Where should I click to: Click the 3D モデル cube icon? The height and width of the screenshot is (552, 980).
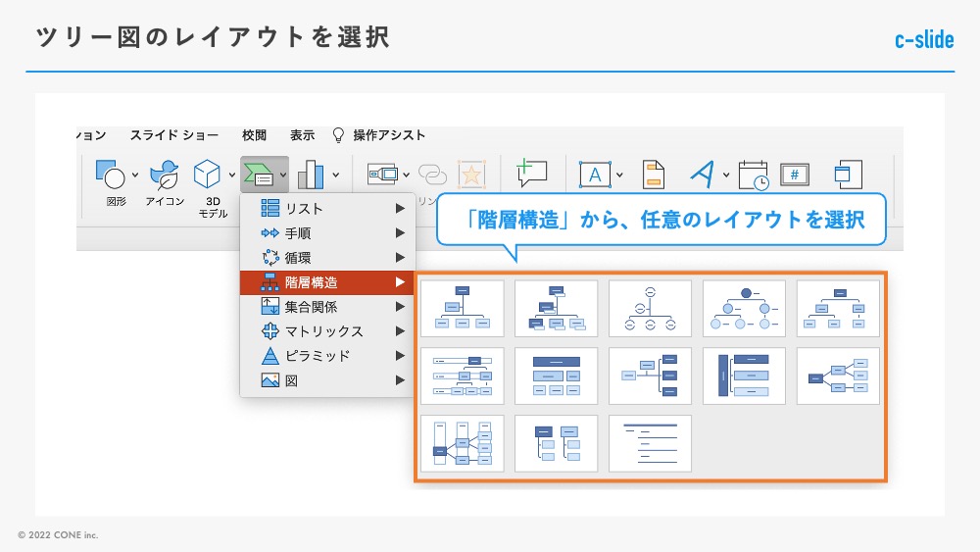click(207, 174)
